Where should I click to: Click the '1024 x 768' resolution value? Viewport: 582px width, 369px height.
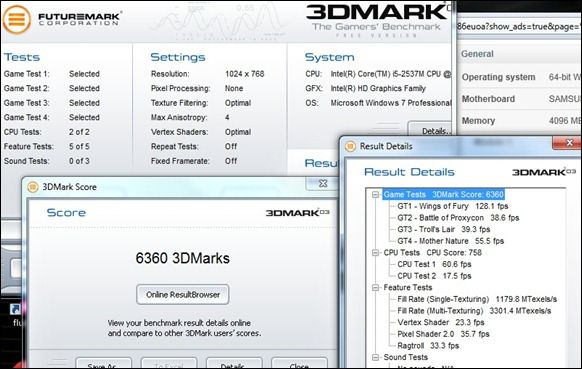(245, 74)
